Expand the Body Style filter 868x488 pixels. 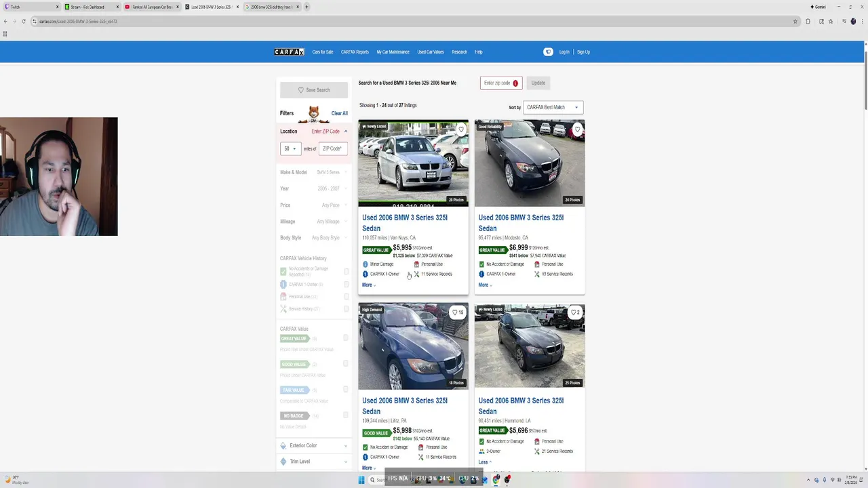pyautogui.click(x=313, y=238)
